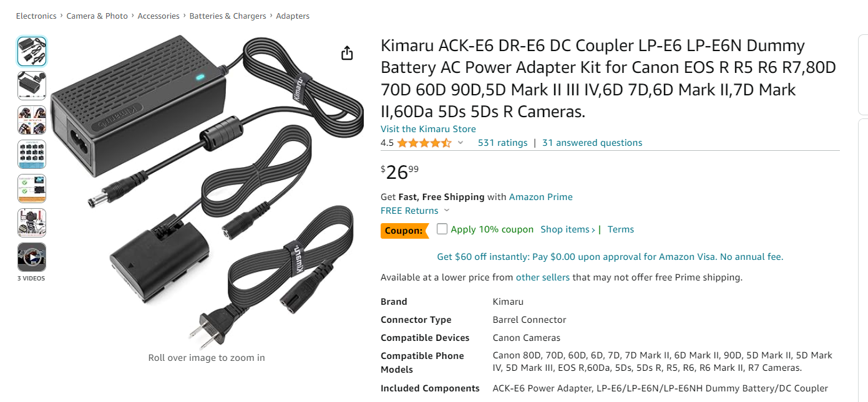Viewport: 868px width, 402px height.
Task: Open the 531 ratings link
Action: click(502, 143)
